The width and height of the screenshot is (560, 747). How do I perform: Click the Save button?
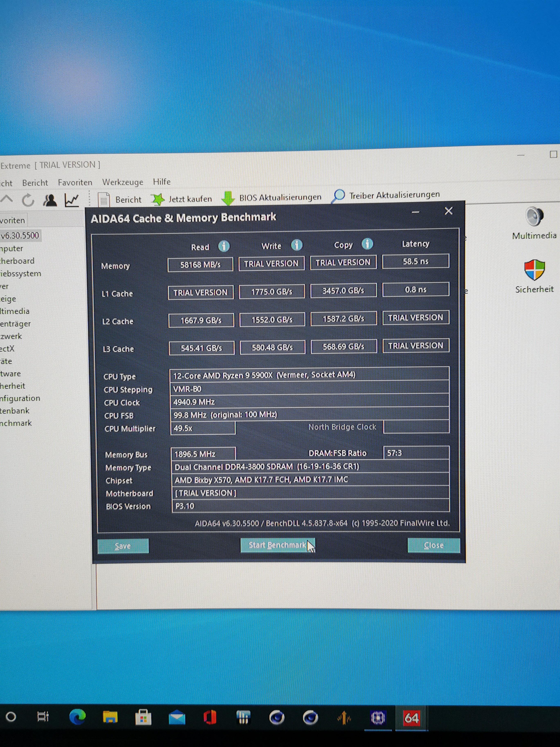click(x=123, y=546)
